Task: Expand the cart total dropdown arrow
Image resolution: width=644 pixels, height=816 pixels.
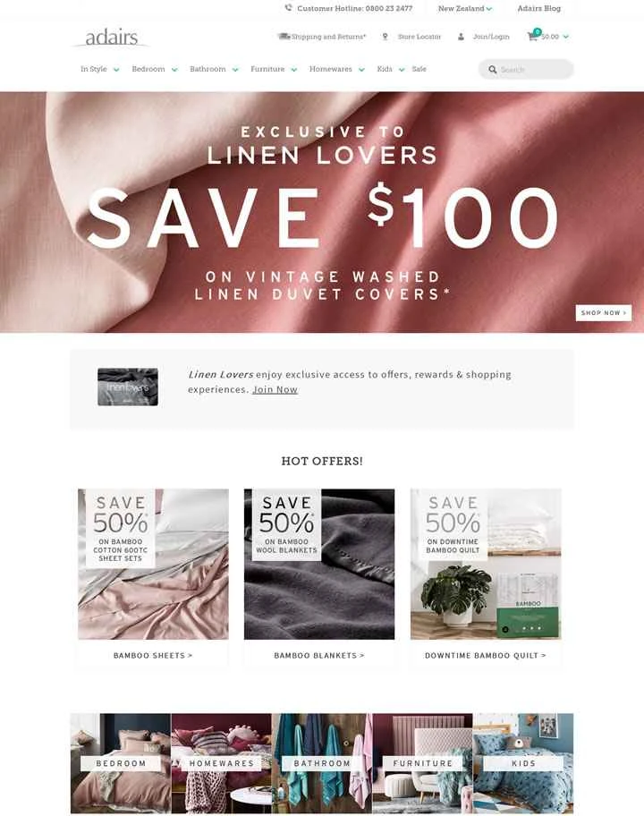Action: tap(566, 37)
